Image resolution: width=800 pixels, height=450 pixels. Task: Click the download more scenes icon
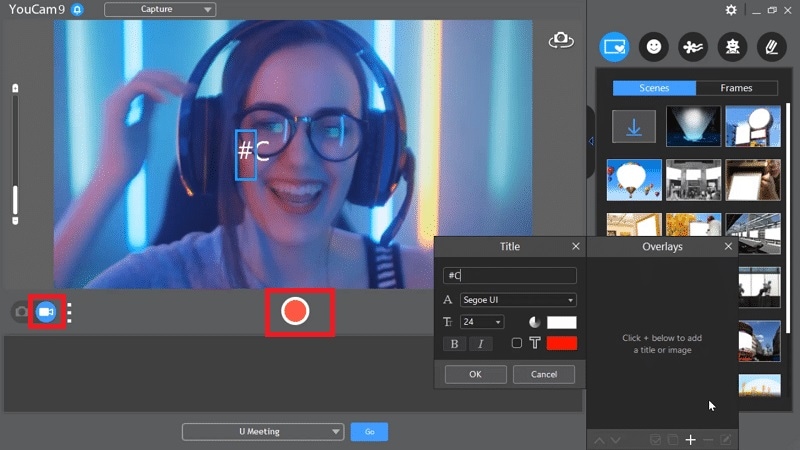click(x=633, y=126)
